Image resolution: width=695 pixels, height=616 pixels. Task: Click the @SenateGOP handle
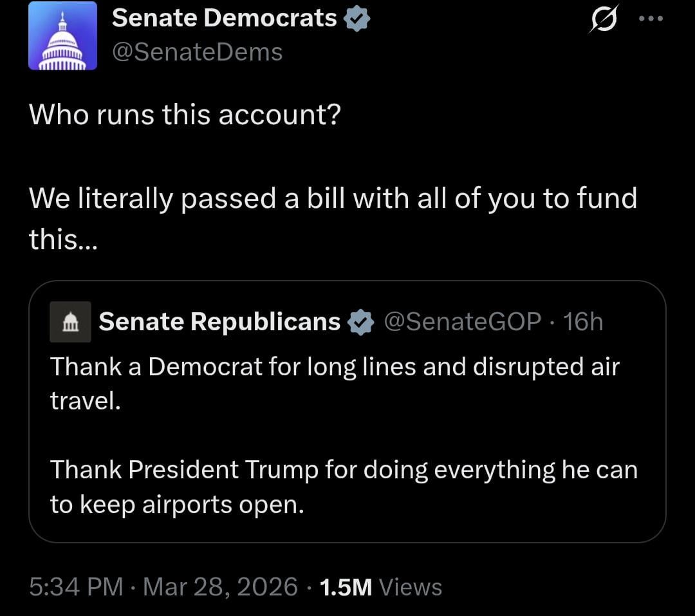pos(462,321)
